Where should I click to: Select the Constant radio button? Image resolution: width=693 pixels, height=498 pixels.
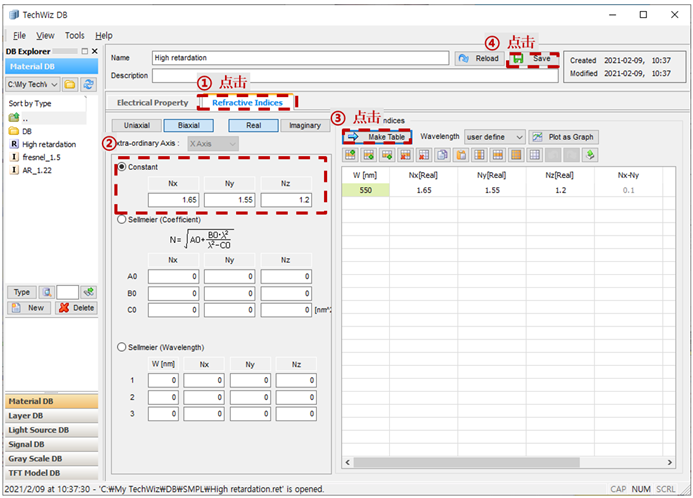[122, 167]
